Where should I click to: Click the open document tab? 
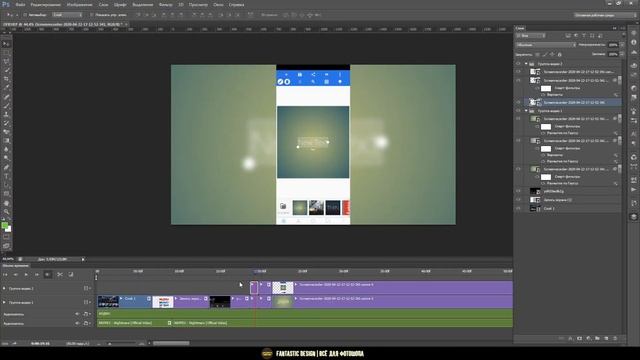click(63, 24)
